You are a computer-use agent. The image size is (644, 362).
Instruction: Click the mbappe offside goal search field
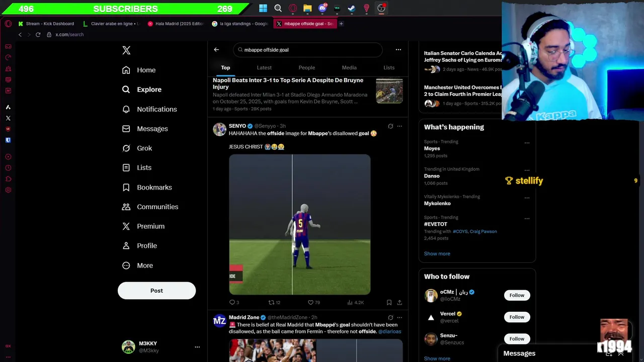308,50
